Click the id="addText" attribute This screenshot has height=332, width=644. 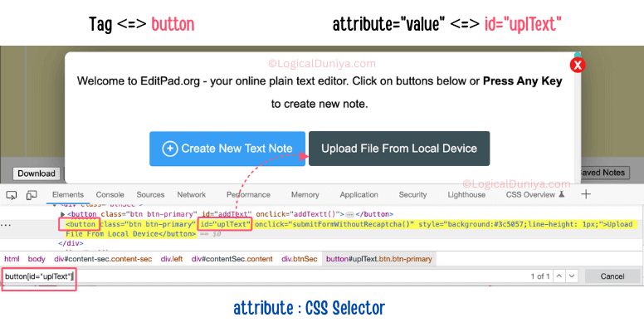[x=227, y=214]
